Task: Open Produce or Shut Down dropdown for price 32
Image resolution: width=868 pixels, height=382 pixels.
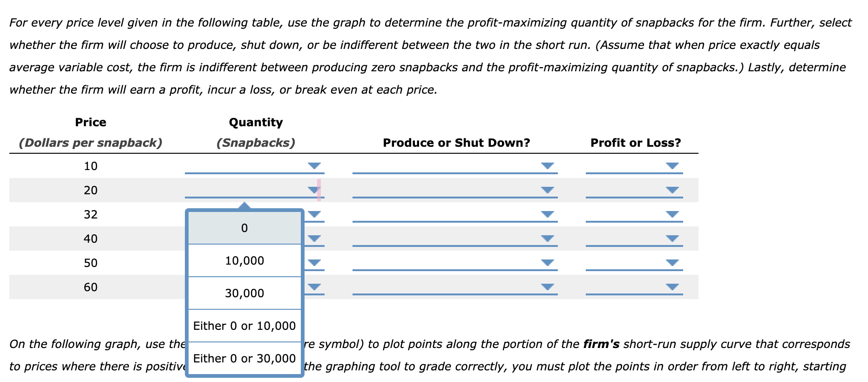Action: click(548, 214)
